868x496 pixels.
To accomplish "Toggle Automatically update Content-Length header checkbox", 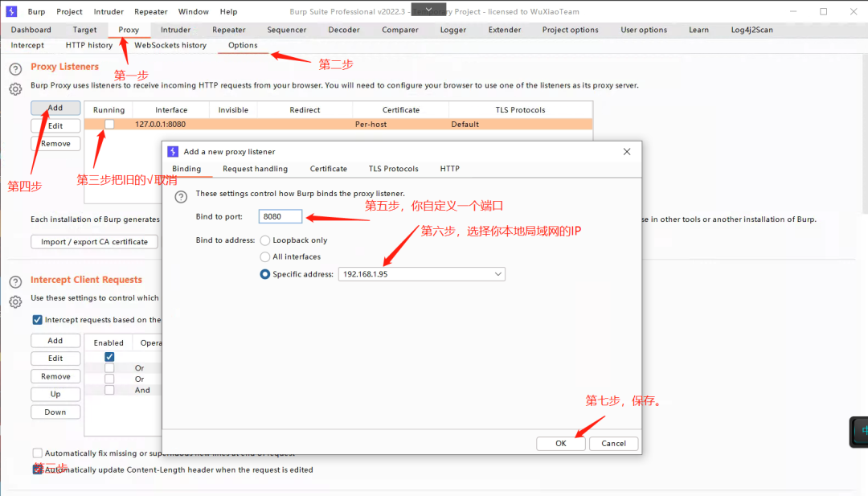I will 37,470.
